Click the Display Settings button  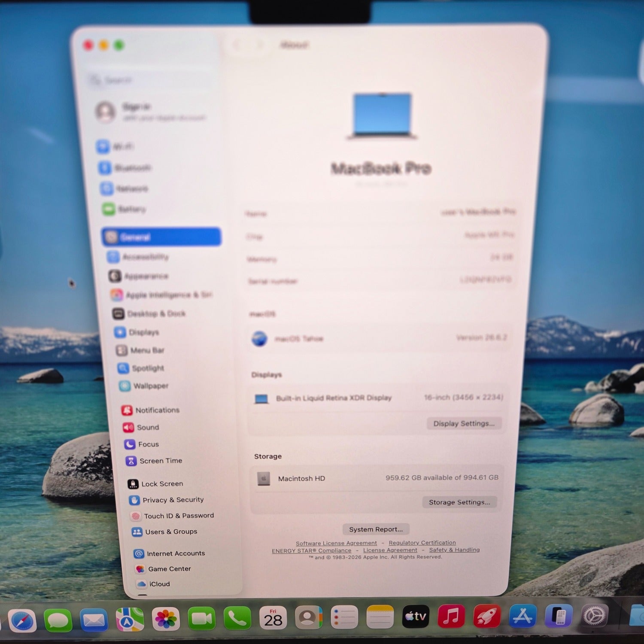[x=464, y=423]
